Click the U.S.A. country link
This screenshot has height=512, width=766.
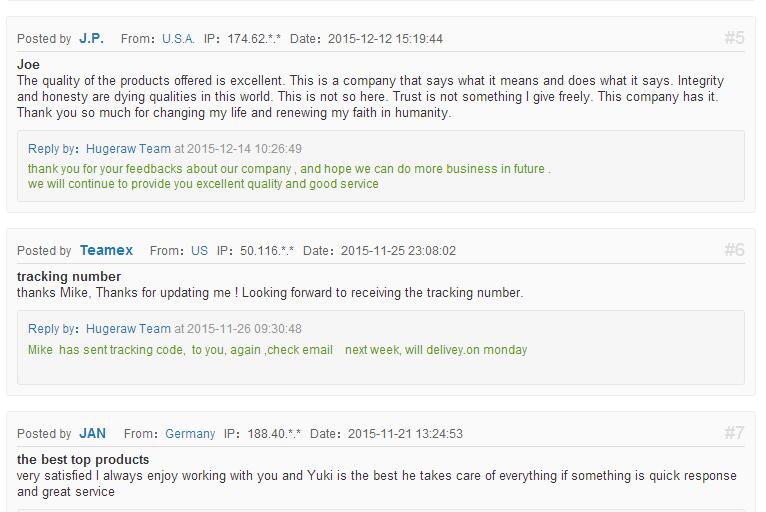[x=178, y=39]
